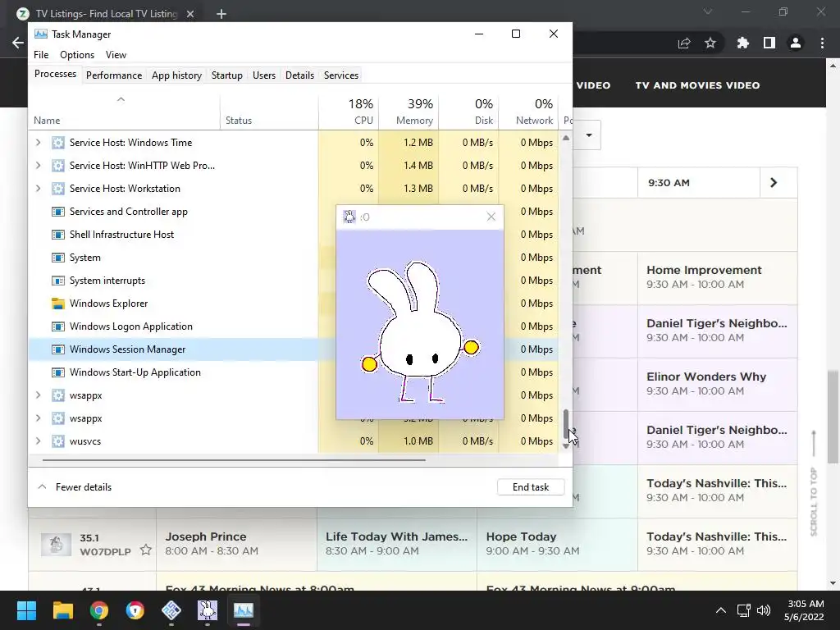
Task: Click Services and Controller app icon
Action: point(58,212)
